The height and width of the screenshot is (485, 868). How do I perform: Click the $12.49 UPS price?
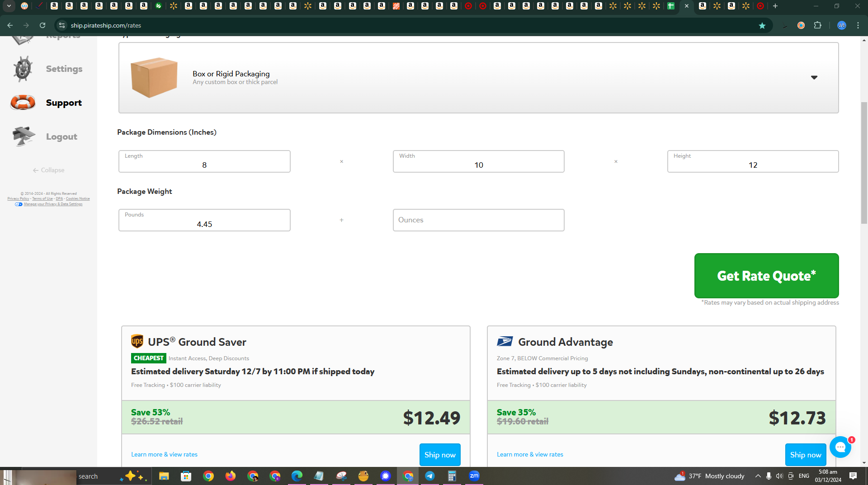click(x=432, y=418)
